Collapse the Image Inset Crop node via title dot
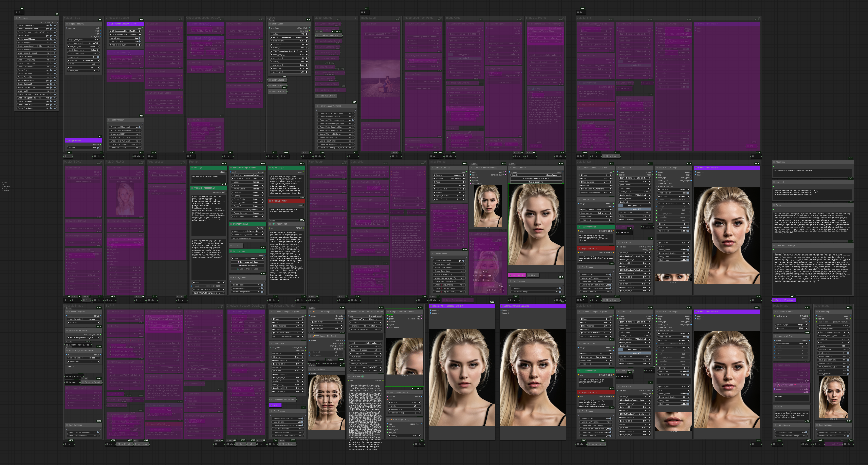The height and width of the screenshot is (465, 868). 775,336
